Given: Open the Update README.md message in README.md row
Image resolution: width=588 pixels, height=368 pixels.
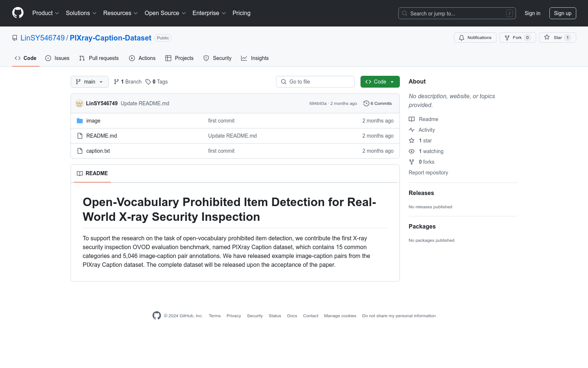Looking at the screenshot, I should pyautogui.click(x=232, y=136).
